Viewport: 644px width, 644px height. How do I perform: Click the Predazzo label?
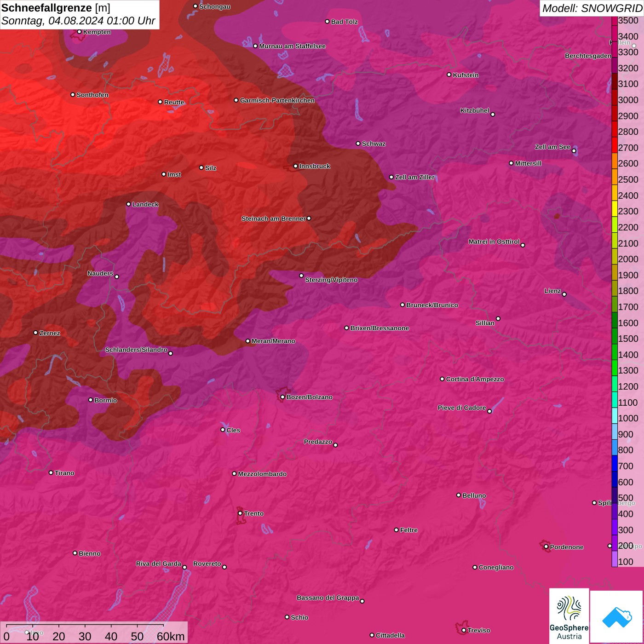point(318,442)
